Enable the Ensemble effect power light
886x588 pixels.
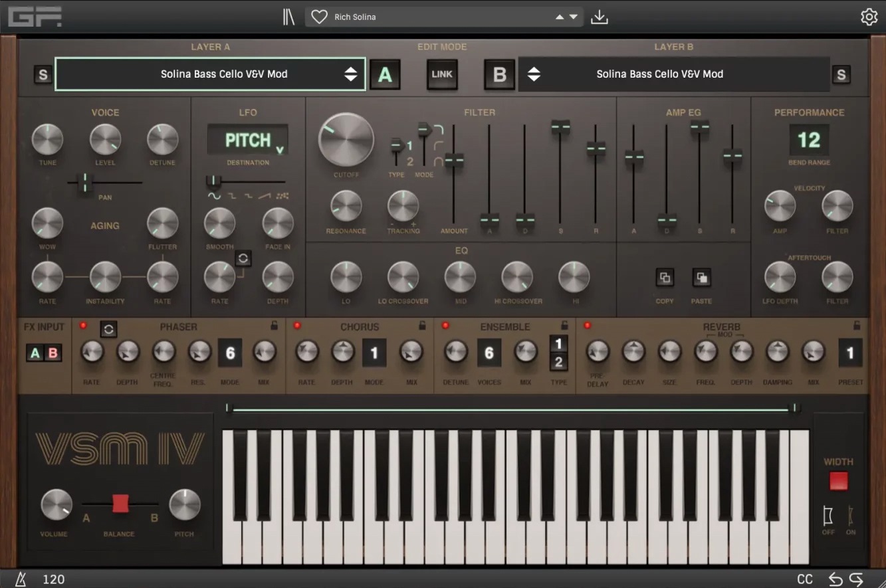coord(447,326)
